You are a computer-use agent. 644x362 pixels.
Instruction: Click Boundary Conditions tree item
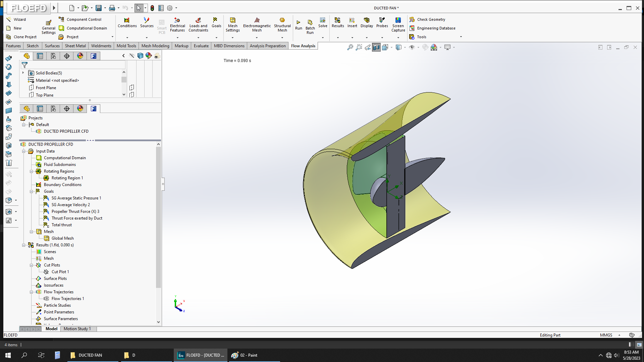coord(62,185)
